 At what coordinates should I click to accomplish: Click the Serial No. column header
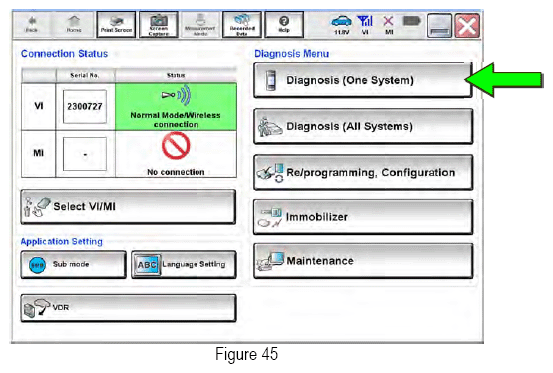(85, 75)
